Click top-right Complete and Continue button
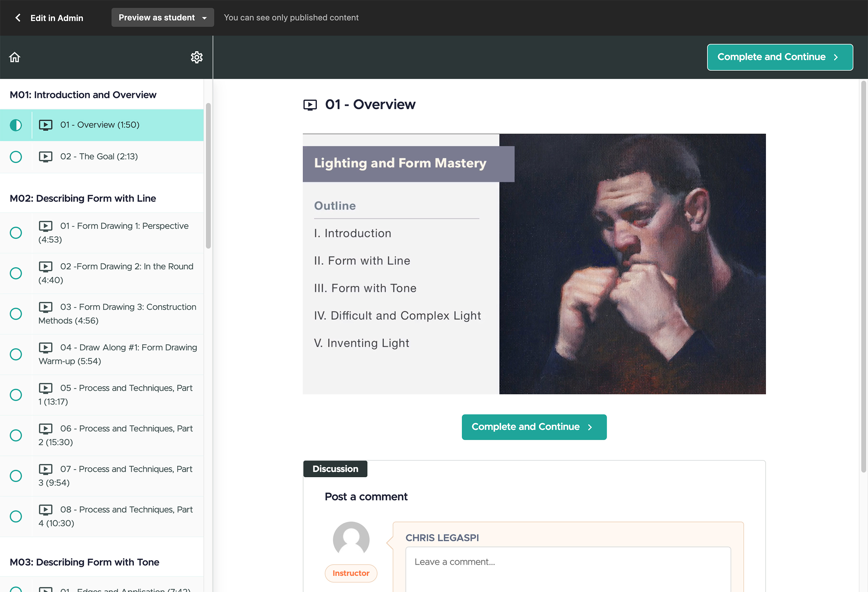This screenshot has height=592, width=868. (x=780, y=57)
